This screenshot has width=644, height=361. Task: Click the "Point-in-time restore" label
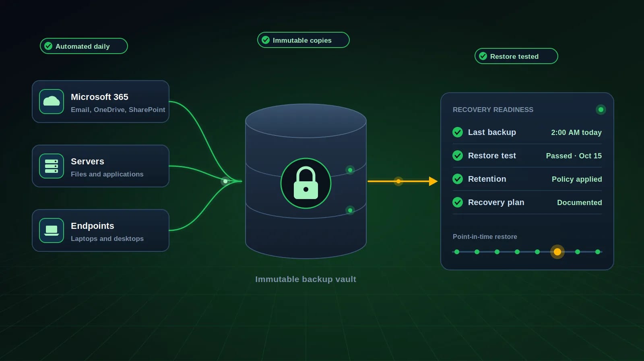[485, 237]
